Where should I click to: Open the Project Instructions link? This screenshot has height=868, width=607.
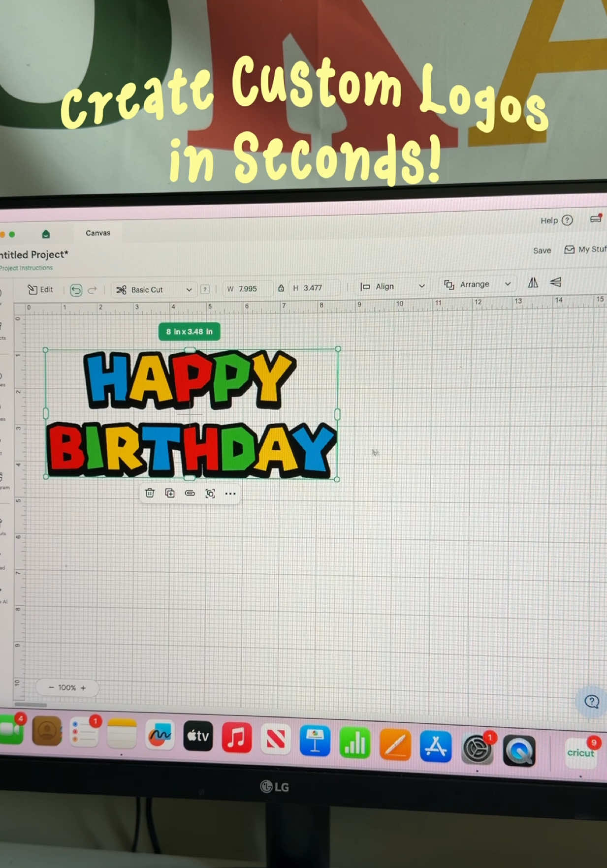pyautogui.click(x=26, y=268)
